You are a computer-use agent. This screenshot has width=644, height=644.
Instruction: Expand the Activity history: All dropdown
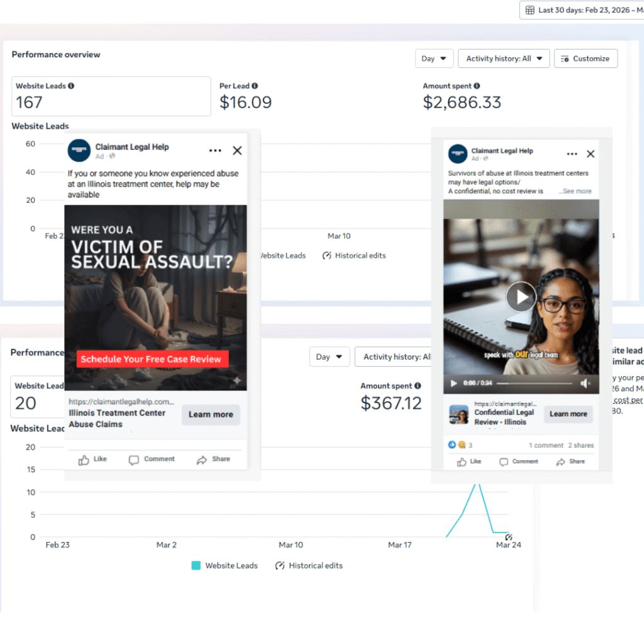(x=504, y=58)
